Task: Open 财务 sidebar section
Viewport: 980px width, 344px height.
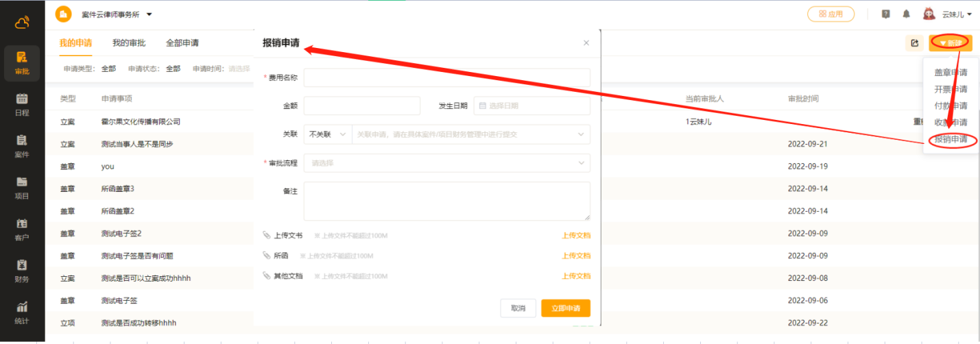Action: click(22, 271)
